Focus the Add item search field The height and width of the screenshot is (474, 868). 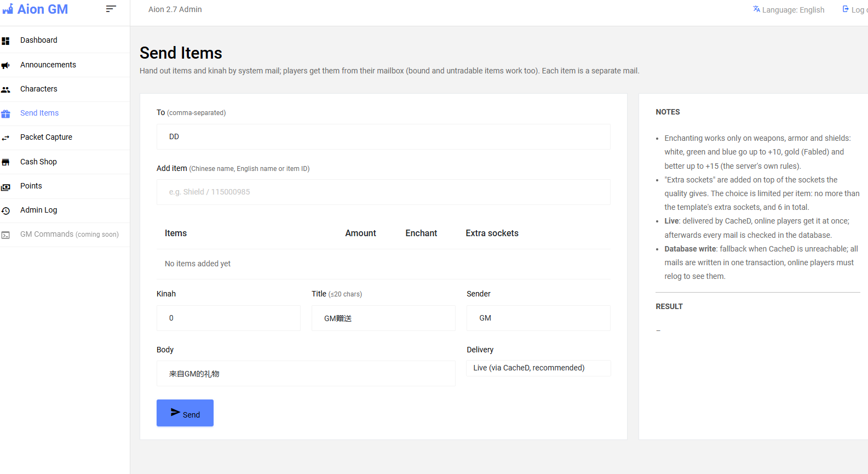point(383,192)
